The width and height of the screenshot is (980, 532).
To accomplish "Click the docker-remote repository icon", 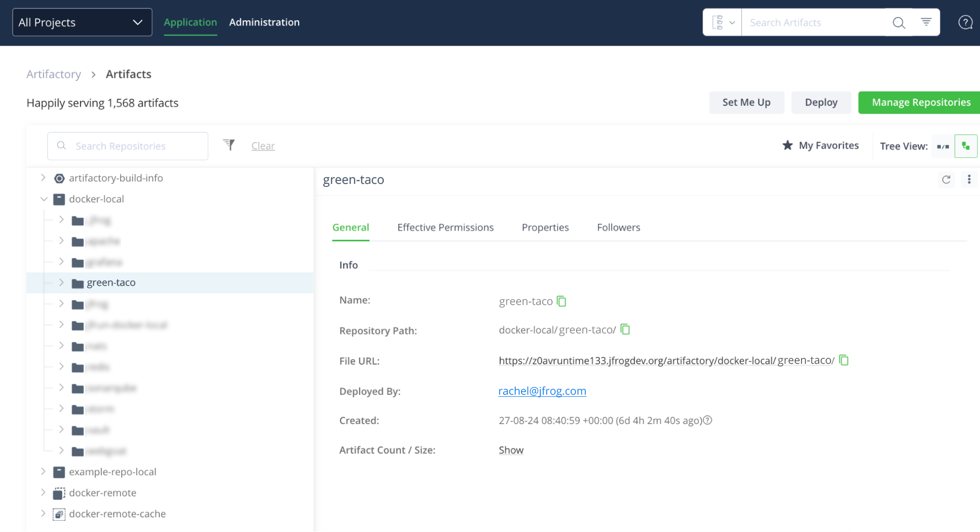I will point(59,493).
